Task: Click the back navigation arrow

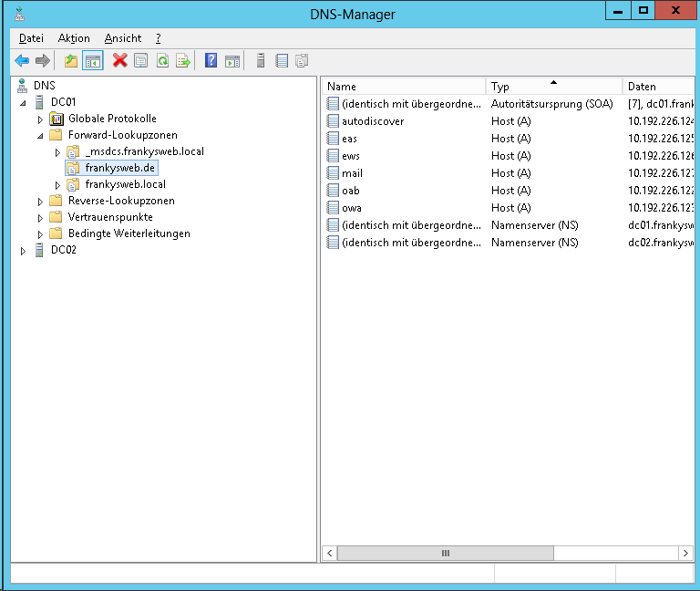Action: coord(22,61)
